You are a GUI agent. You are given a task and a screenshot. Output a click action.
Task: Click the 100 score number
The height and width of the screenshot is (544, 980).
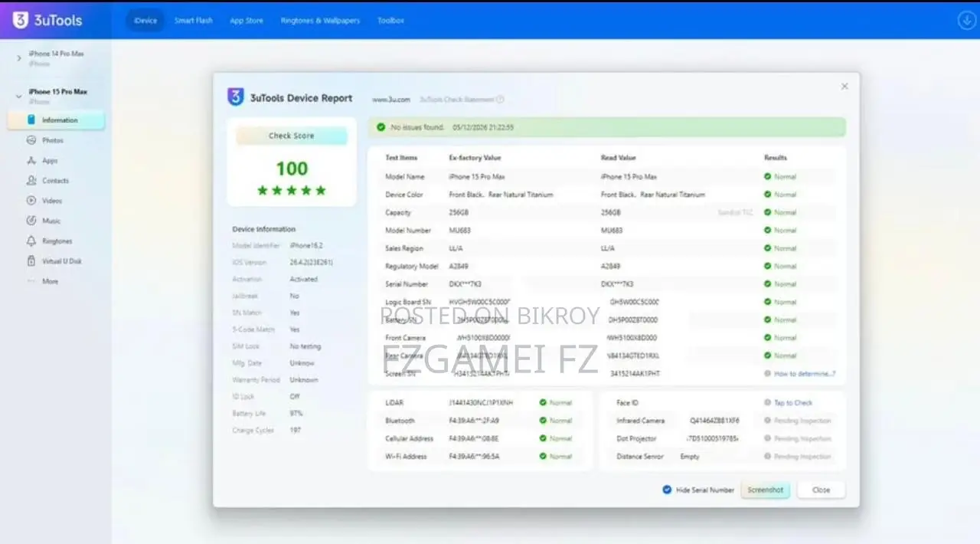click(292, 169)
